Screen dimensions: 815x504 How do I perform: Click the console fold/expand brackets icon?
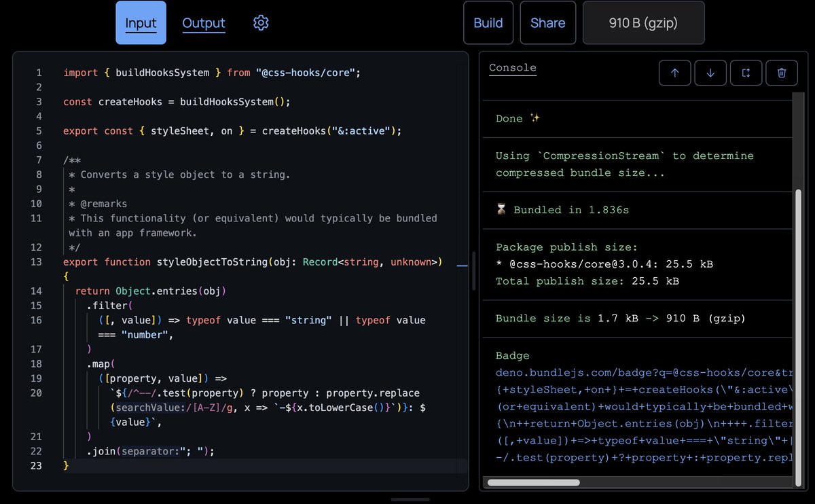point(746,73)
